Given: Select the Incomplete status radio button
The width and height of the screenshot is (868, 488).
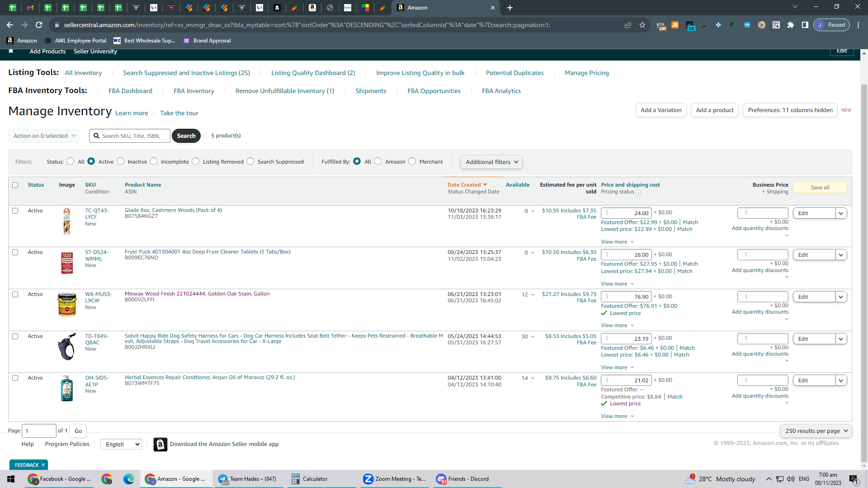Looking at the screenshot, I should 154,161.
